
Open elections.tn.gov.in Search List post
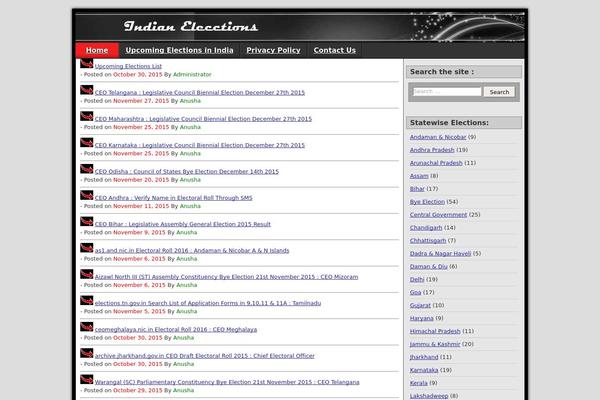(208, 303)
